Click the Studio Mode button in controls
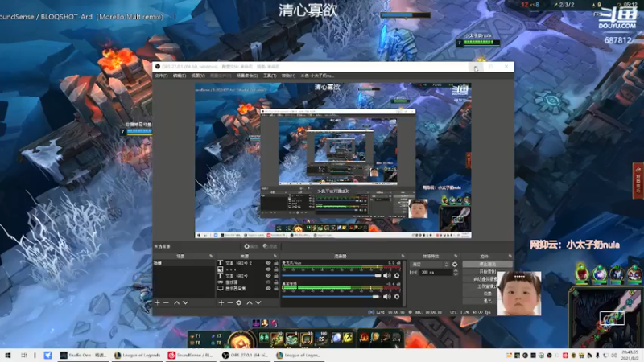644x362 pixels. coord(481,286)
